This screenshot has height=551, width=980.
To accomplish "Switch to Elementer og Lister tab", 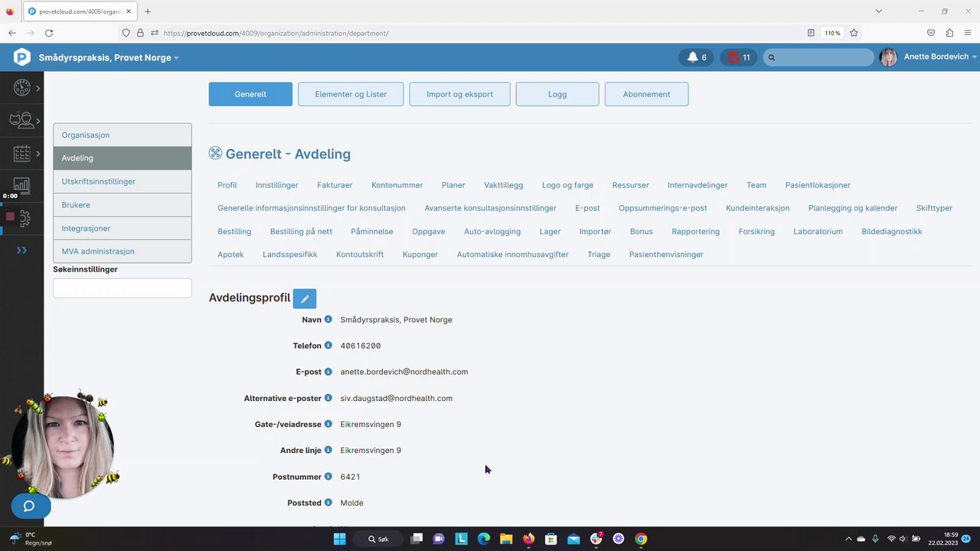I will [351, 94].
